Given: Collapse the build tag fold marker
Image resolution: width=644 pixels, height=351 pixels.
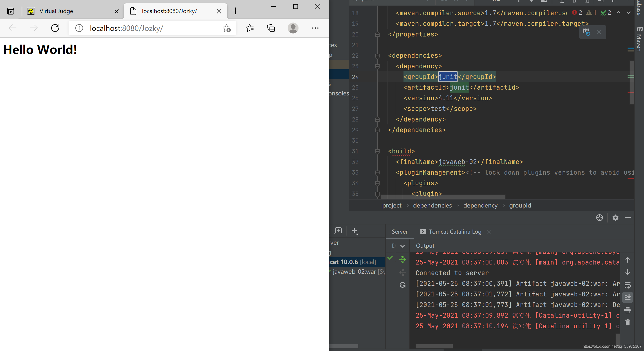Looking at the screenshot, I should 377,151.
